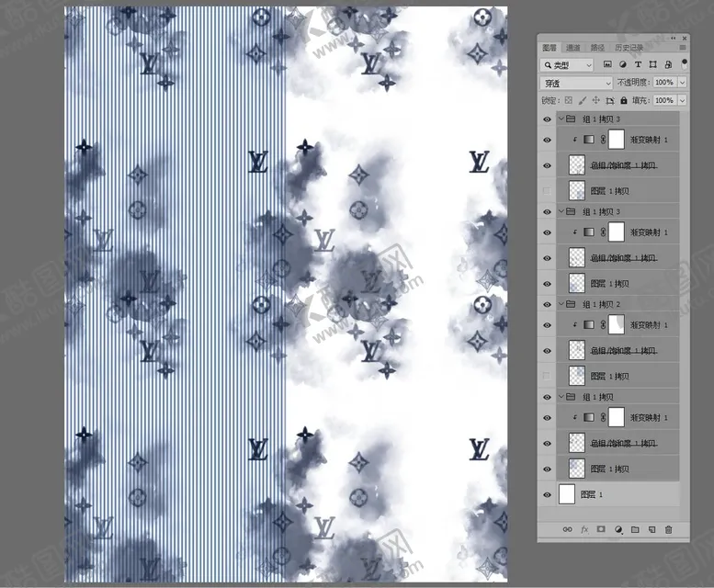Filter layers by shape layer type
Image resolution: width=714 pixels, height=588 pixels.
653,64
